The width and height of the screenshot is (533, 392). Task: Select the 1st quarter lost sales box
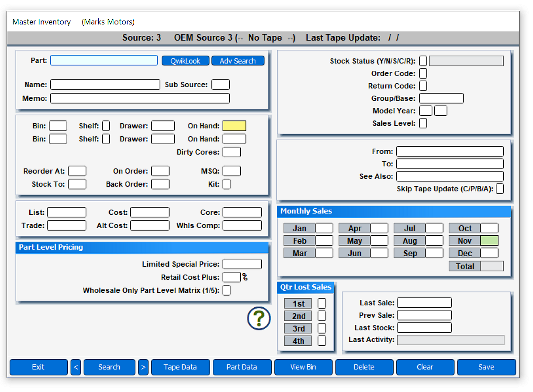point(322,303)
